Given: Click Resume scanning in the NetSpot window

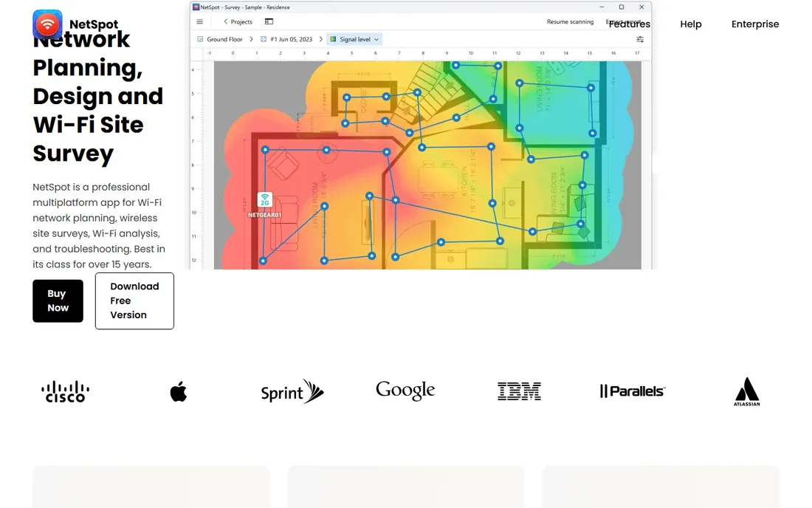Looking at the screenshot, I should (x=570, y=21).
